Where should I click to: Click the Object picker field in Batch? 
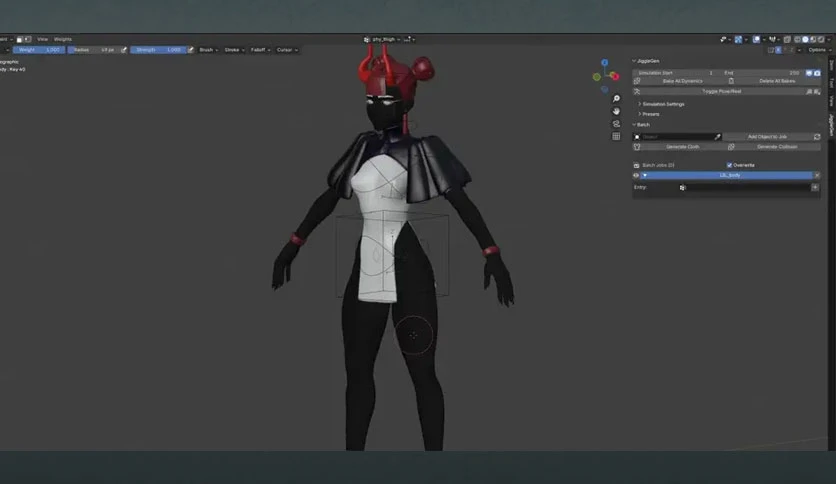click(677, 137)
